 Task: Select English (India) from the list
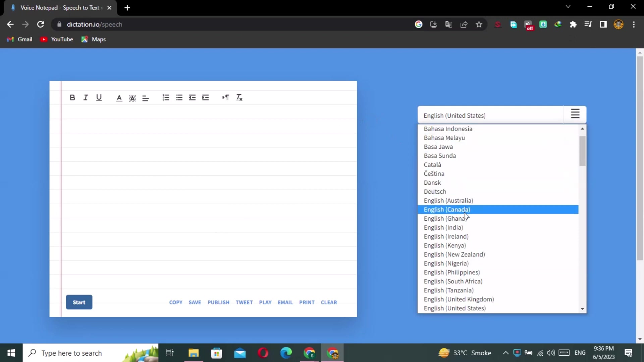[443, 227]
